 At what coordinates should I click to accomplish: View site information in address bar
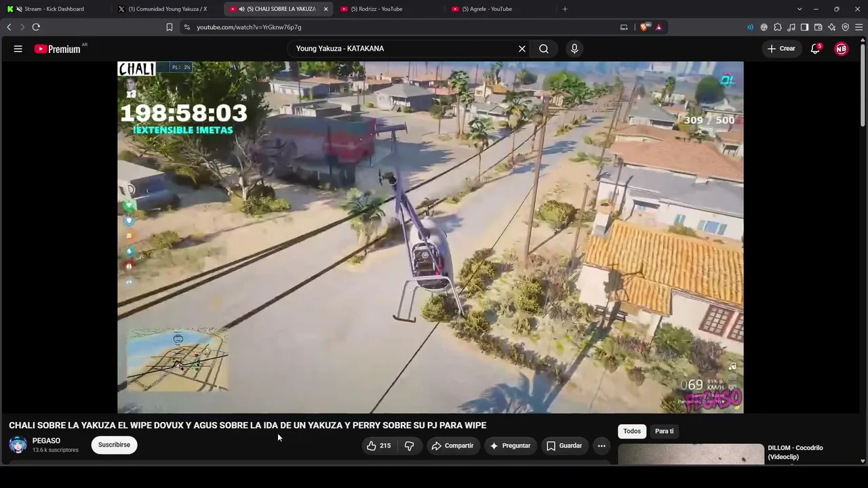[x=187, y=27]
